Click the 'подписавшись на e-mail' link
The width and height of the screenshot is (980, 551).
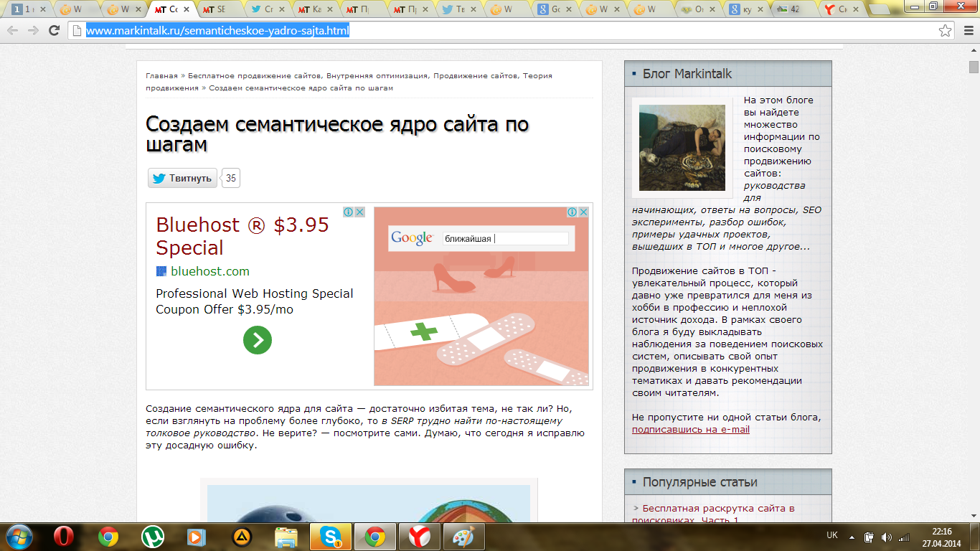pos(691,429)
